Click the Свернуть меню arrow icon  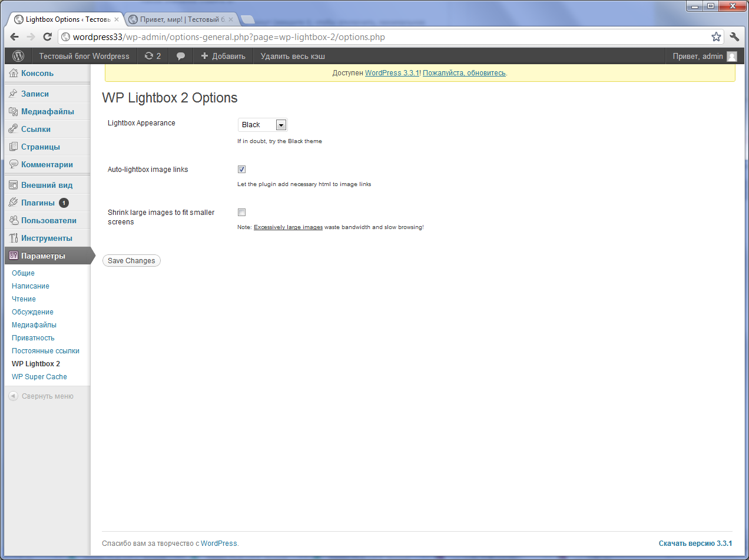[x=13, y=396]
